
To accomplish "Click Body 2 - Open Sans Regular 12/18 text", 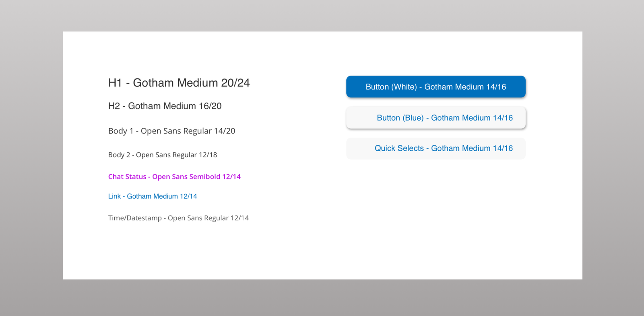I will pyautogui.click(x=162, y=155).
